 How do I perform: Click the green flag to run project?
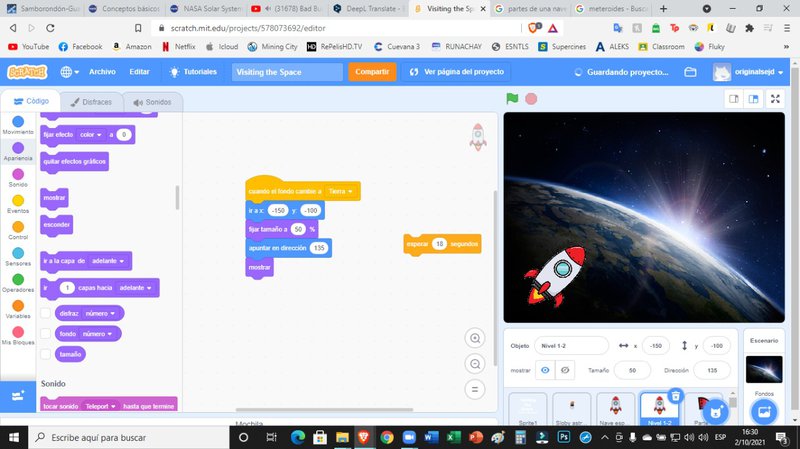[512, 99]
